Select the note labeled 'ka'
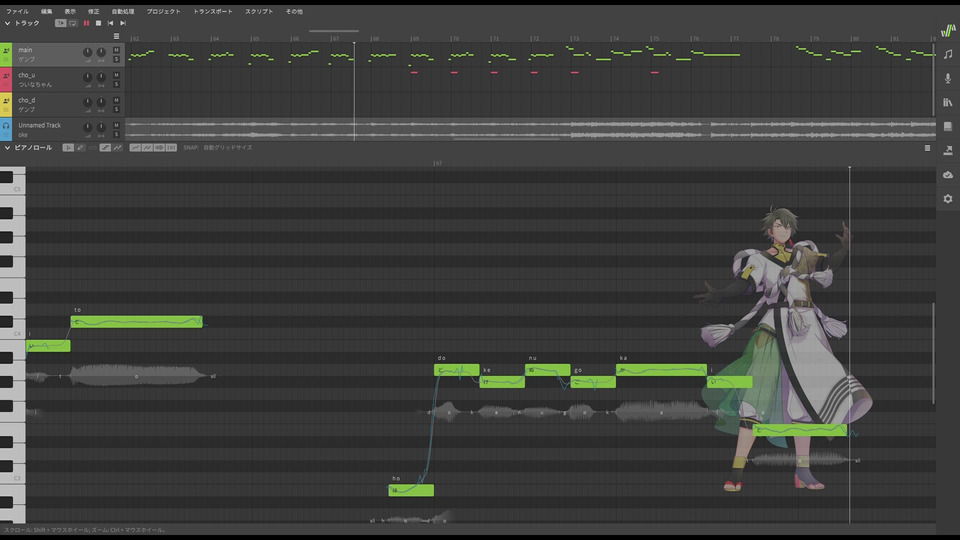Image resolution: width=960 pixels, height=540 pixels. [x=661, y=370]
